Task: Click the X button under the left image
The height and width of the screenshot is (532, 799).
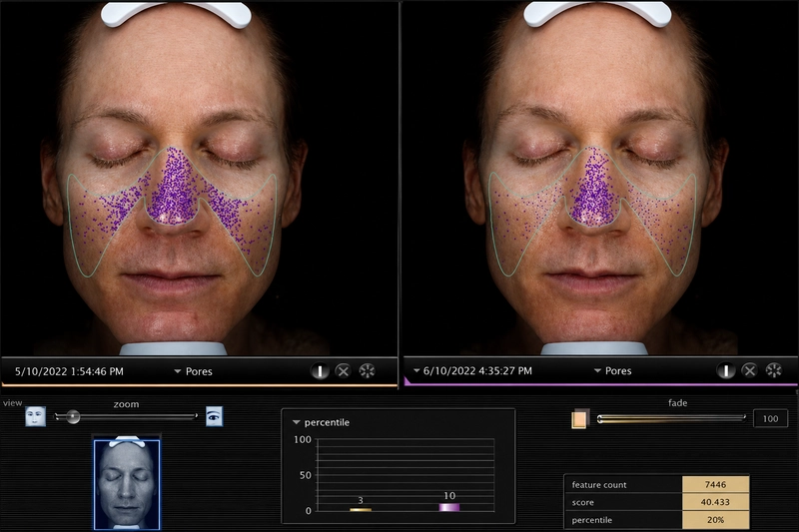Action: point(343,371)
